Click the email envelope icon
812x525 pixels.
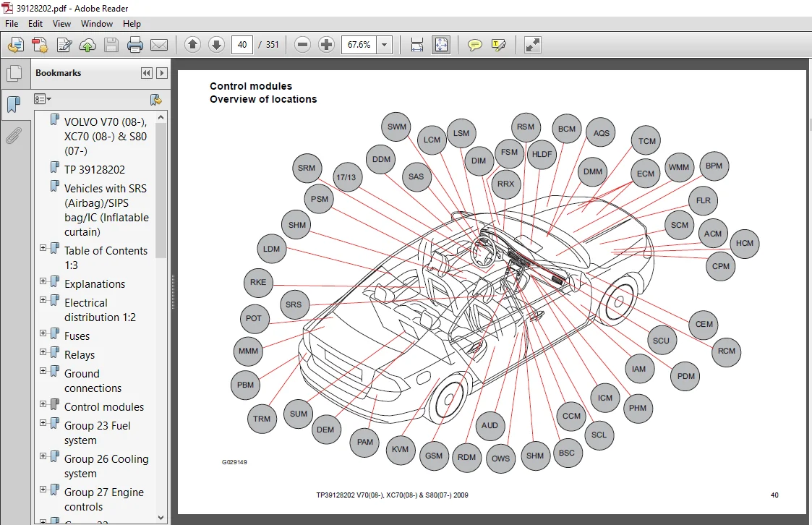click(159, 45)
